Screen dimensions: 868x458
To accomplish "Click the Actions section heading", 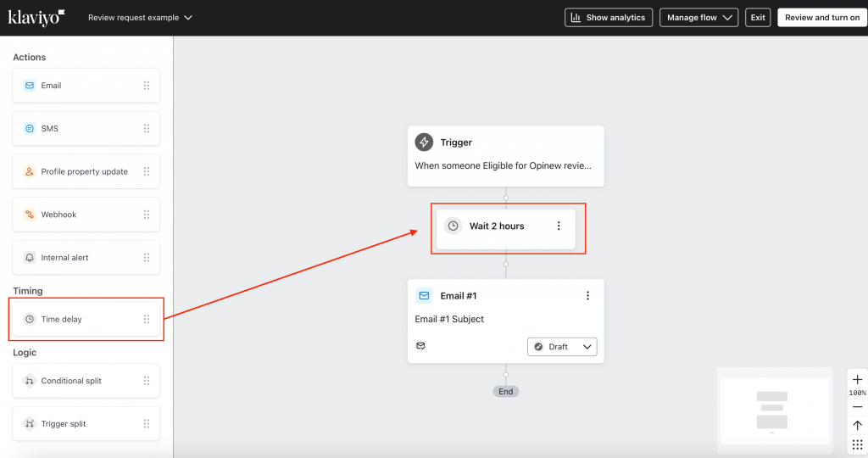I will pos(30,57).
